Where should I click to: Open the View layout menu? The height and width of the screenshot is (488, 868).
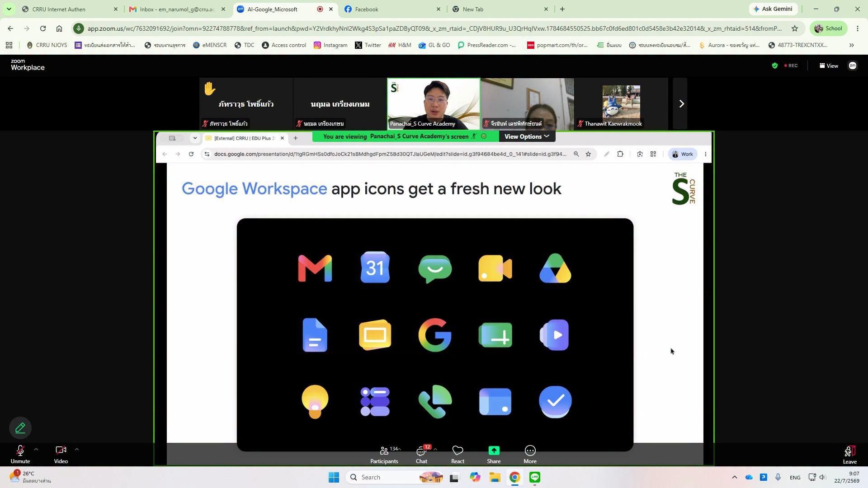pyautogui.click(x=829, y=66)
